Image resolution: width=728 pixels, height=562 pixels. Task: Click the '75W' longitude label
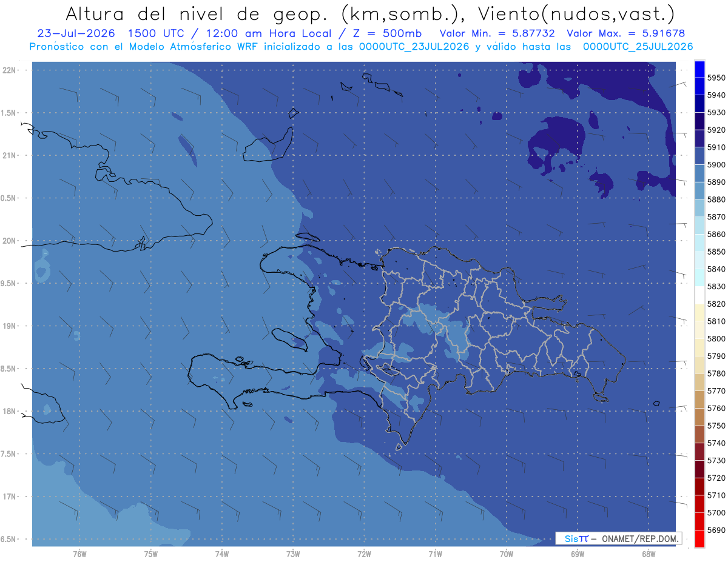151,554
